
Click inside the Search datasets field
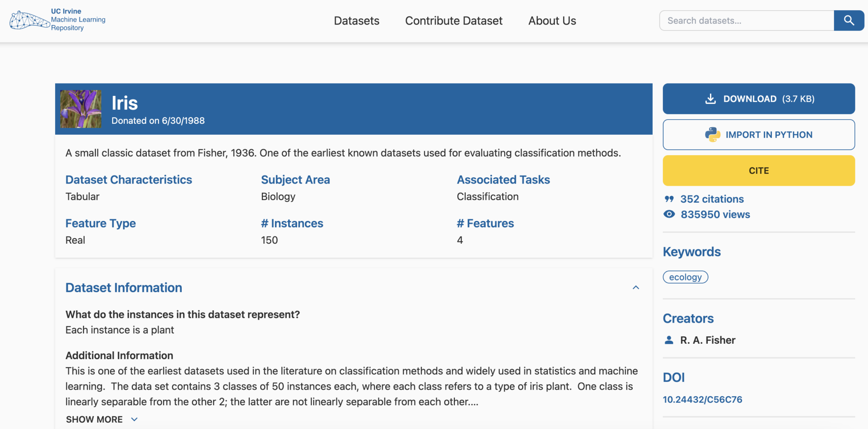[746, 20]
